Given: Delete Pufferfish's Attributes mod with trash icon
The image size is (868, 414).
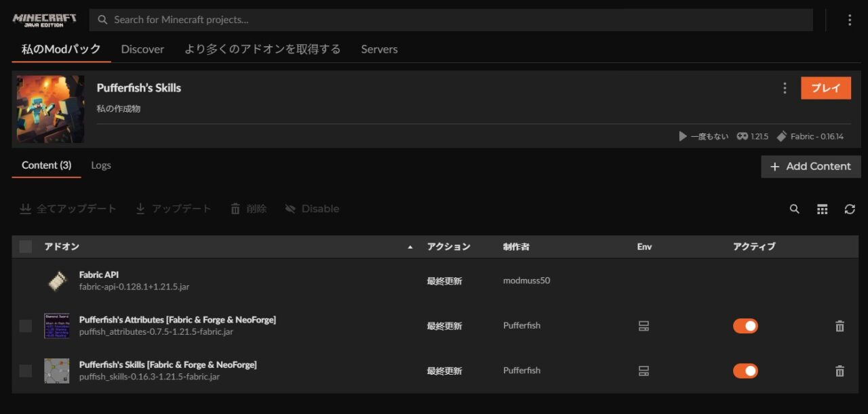Looking at the screenshot, I should (840, 327).
